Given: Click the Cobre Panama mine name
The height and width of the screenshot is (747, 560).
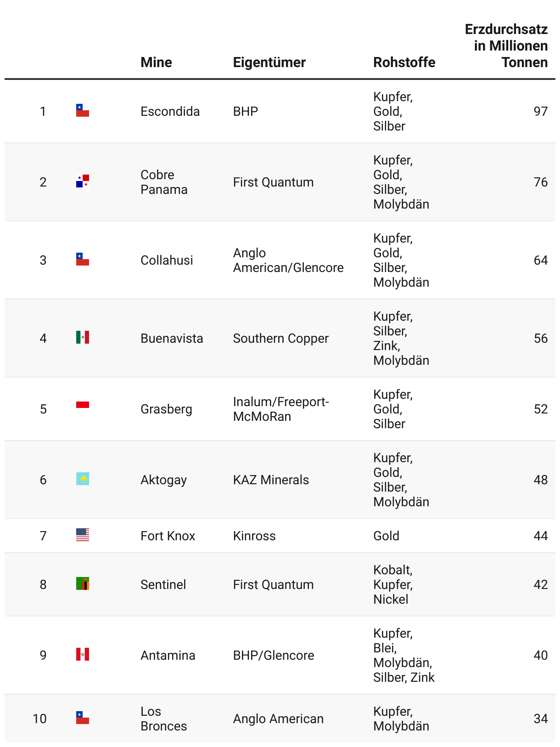Looking at the screenshot, I should pyautogui.click(x=164, y=182).
